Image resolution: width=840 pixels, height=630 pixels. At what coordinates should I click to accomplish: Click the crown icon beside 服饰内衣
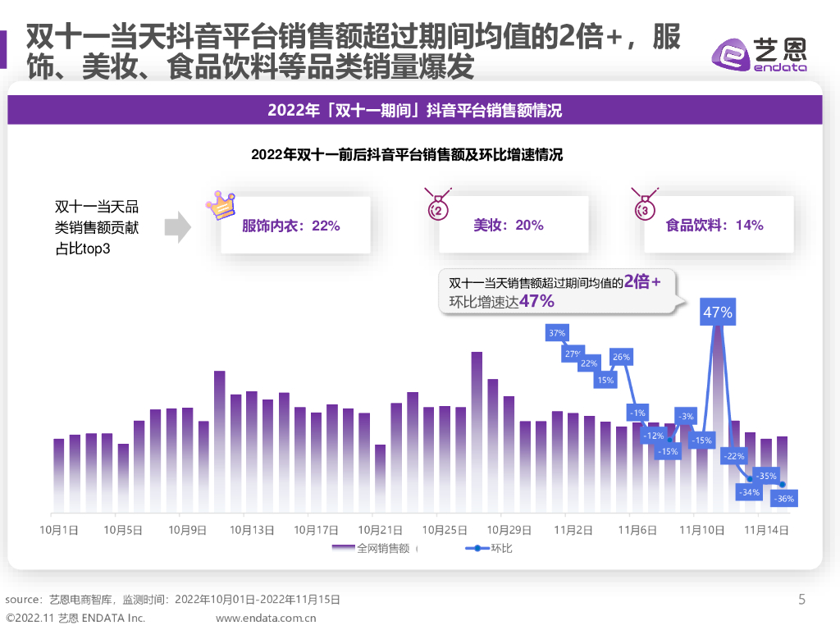click(221, 204)
